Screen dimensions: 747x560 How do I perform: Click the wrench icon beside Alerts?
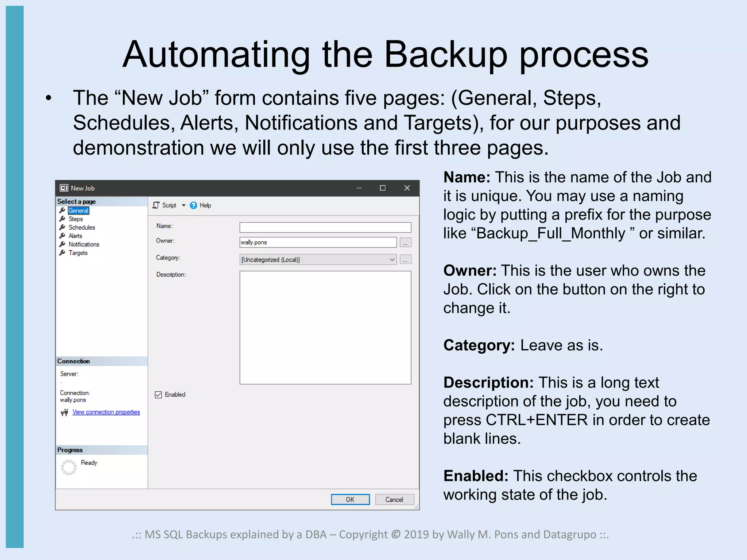tap(62, 236)
